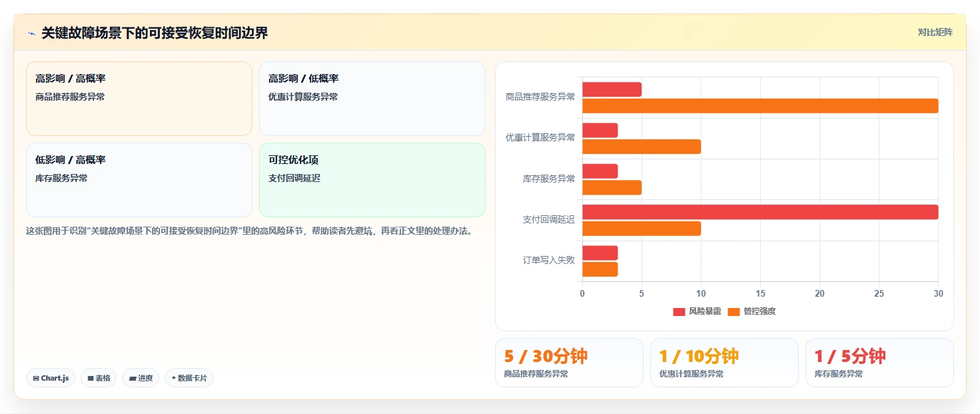The height and width of the screenshot is (414, 980).
Task: Select the 低影响 / 高概率 card
Action: (139, 180)
